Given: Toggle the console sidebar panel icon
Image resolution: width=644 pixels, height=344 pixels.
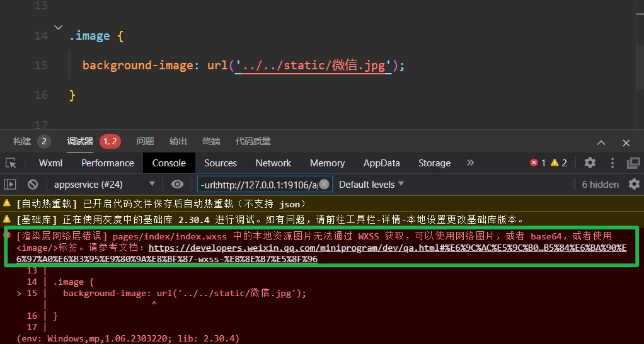Looking at the screenshot, I should [10, 185].
